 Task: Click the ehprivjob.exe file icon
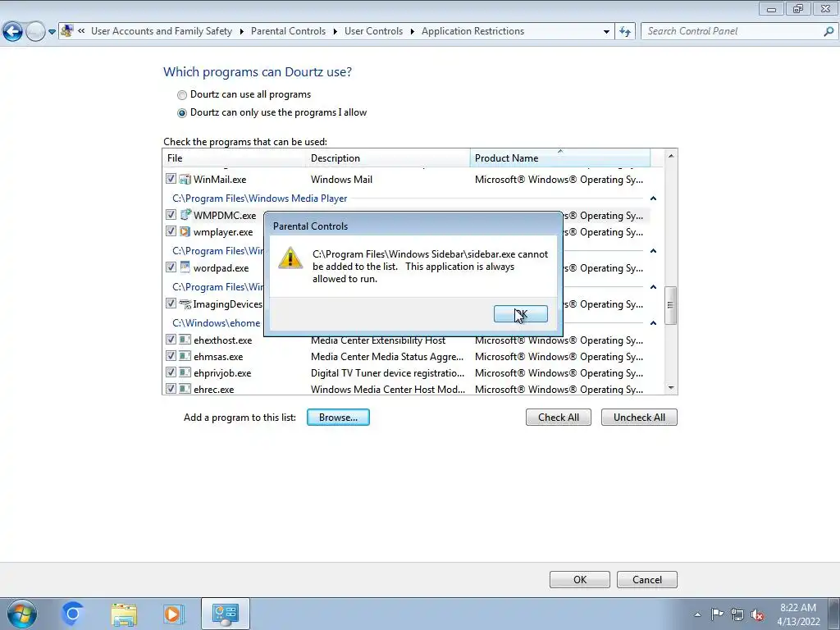coord(185,372)
